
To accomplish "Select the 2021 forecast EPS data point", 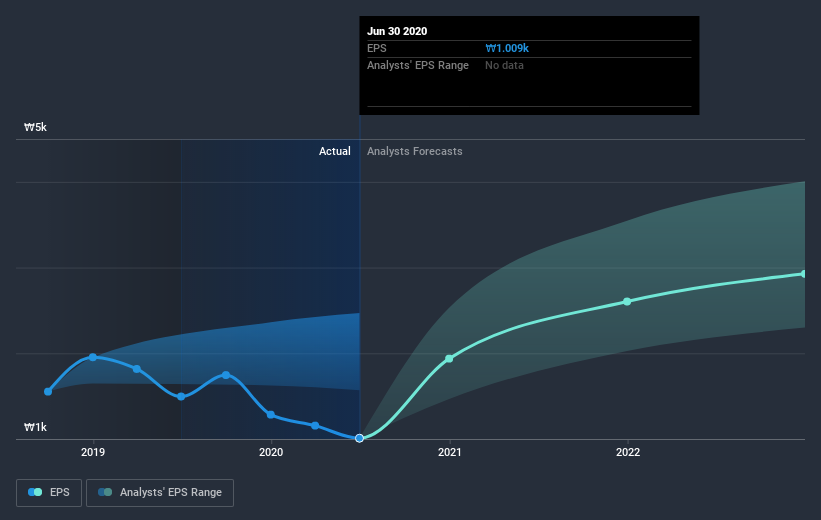I will point(449,359).
